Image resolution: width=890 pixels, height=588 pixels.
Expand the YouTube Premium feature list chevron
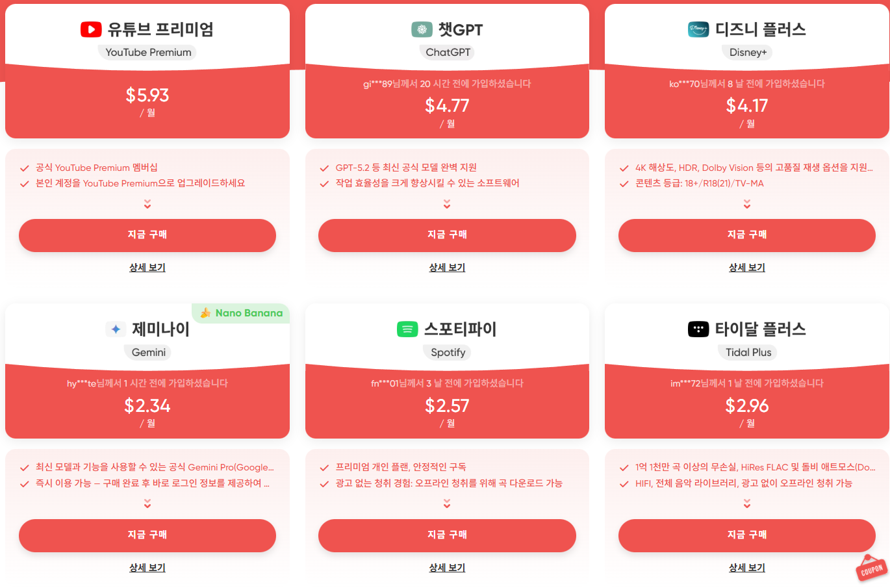pyautogui.click(x=147, y=204)
